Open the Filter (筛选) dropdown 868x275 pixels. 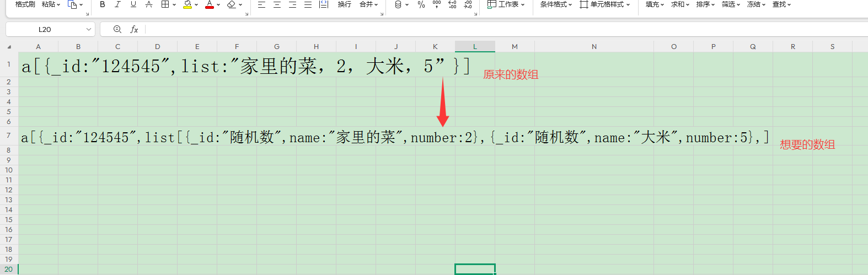pos(731,4)
